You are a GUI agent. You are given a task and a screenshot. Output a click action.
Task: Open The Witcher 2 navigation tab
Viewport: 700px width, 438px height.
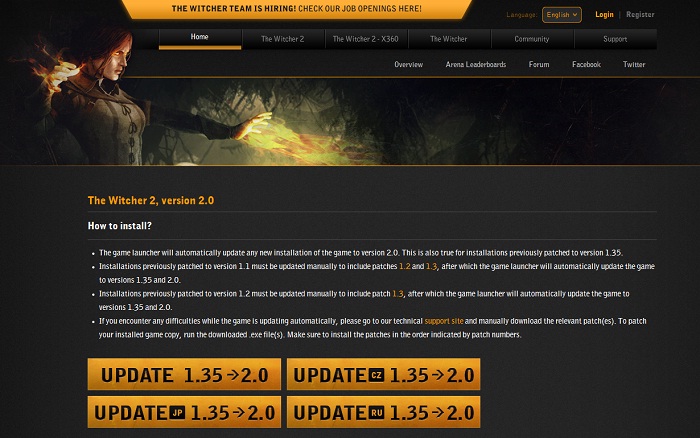point(283,39)
